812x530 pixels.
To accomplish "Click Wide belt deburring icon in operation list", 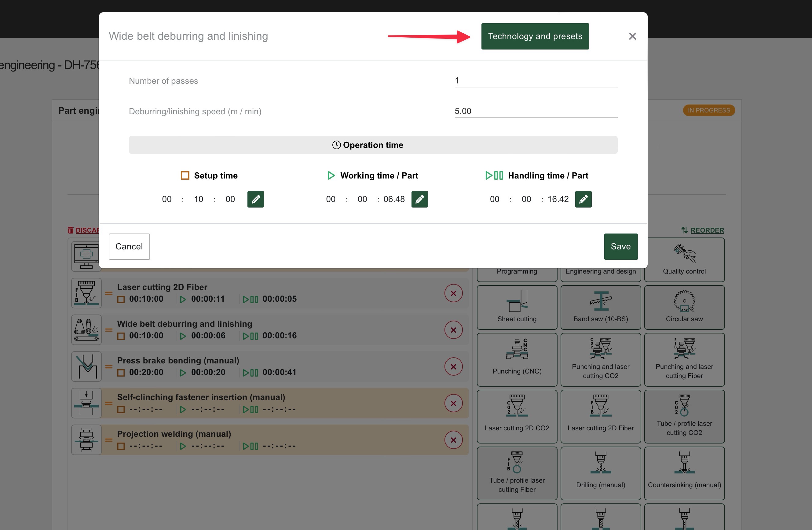I will 86,330.
